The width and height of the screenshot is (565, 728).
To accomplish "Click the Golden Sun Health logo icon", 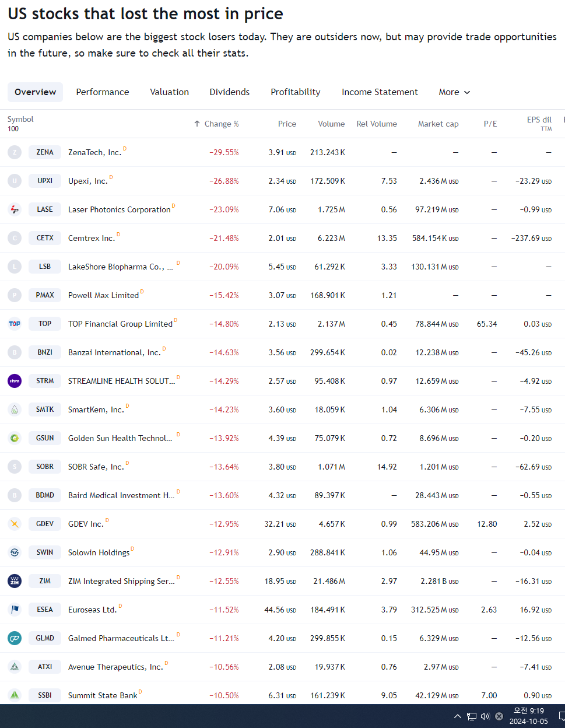I will coord(15,438).
